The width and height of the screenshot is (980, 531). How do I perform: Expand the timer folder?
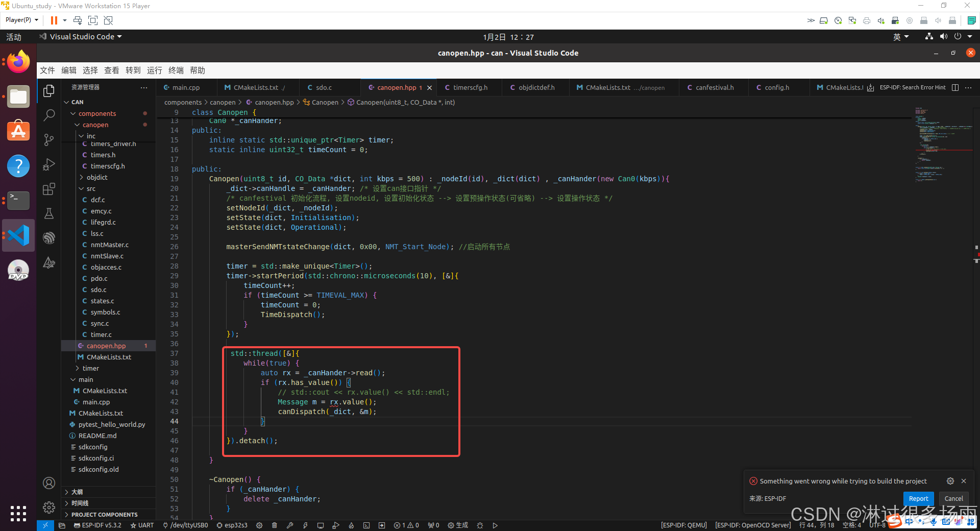(108, 368)
